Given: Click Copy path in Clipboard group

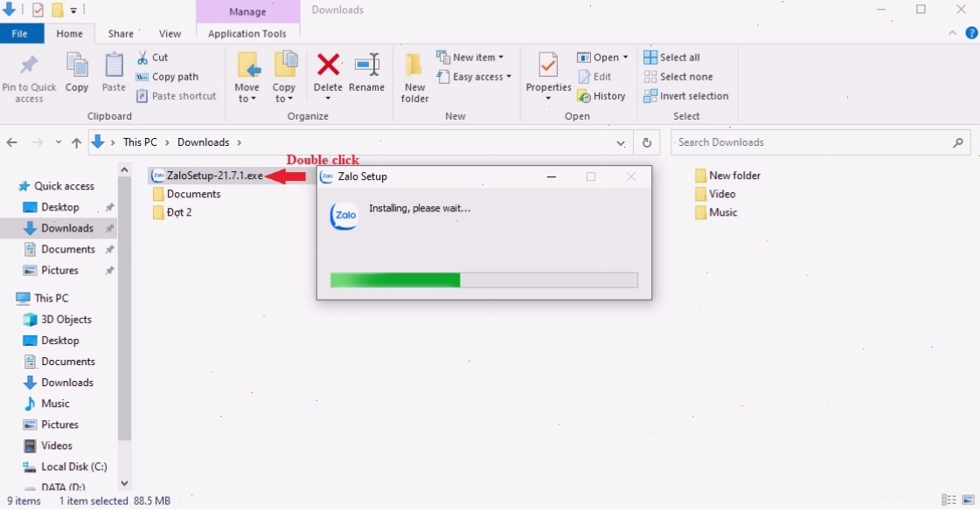Looking at the screenshot, I should (168, 77).
